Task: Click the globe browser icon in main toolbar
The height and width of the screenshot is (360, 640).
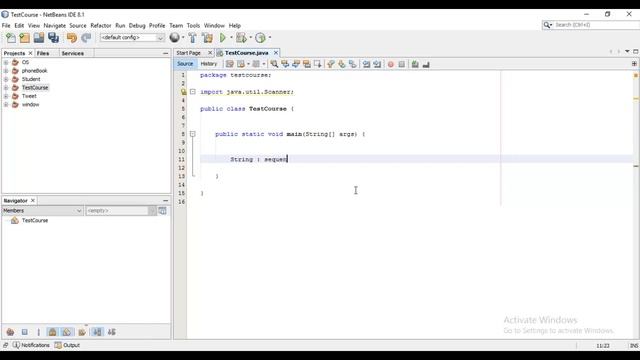Action: pyautogui.click(x=175, y=38)
